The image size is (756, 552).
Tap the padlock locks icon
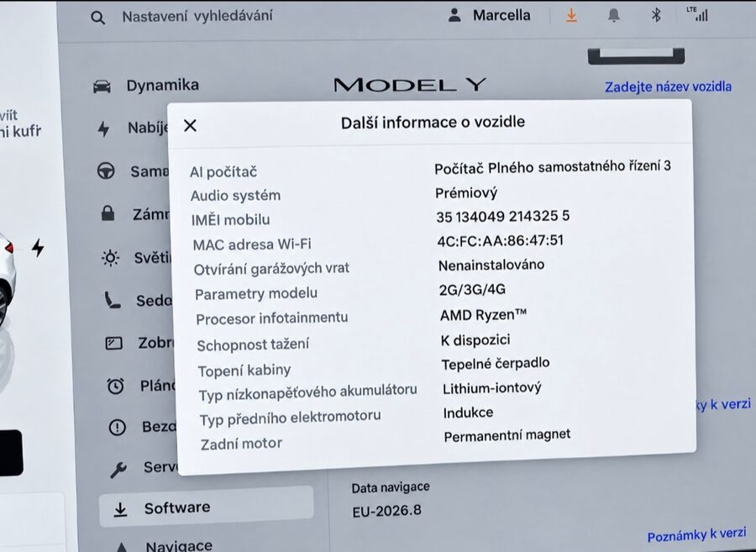(108, 213)
